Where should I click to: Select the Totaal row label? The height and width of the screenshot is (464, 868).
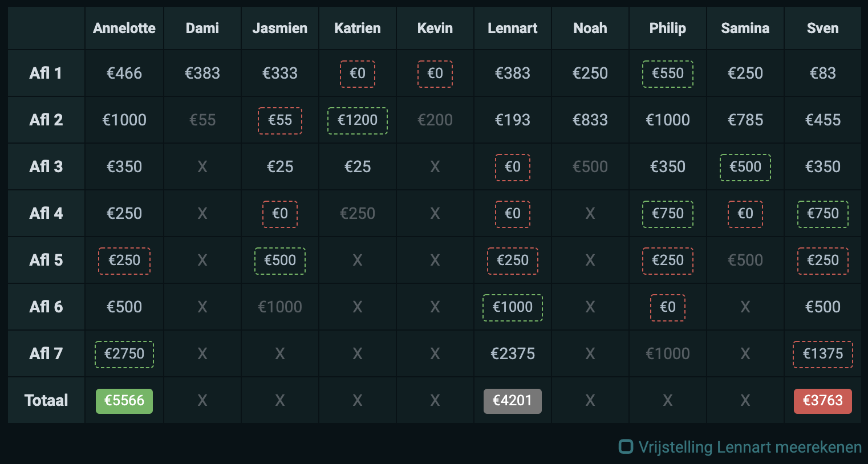pyautogui.click(x=46, y=401)
